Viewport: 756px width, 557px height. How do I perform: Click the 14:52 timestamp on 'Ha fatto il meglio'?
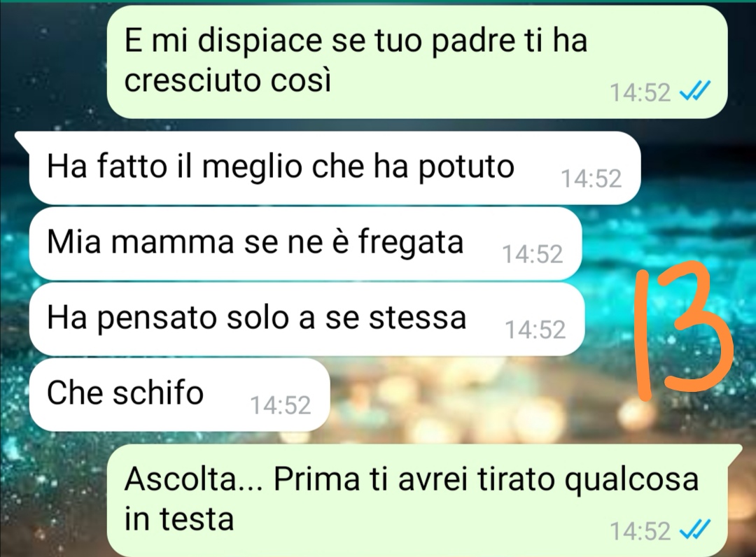pos(591,178)
